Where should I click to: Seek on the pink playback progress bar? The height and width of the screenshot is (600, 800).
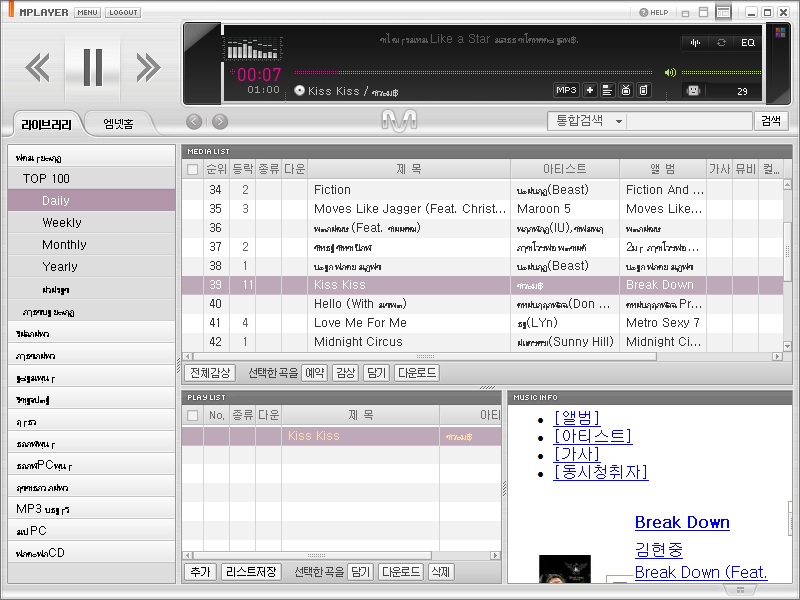(473, 72)
